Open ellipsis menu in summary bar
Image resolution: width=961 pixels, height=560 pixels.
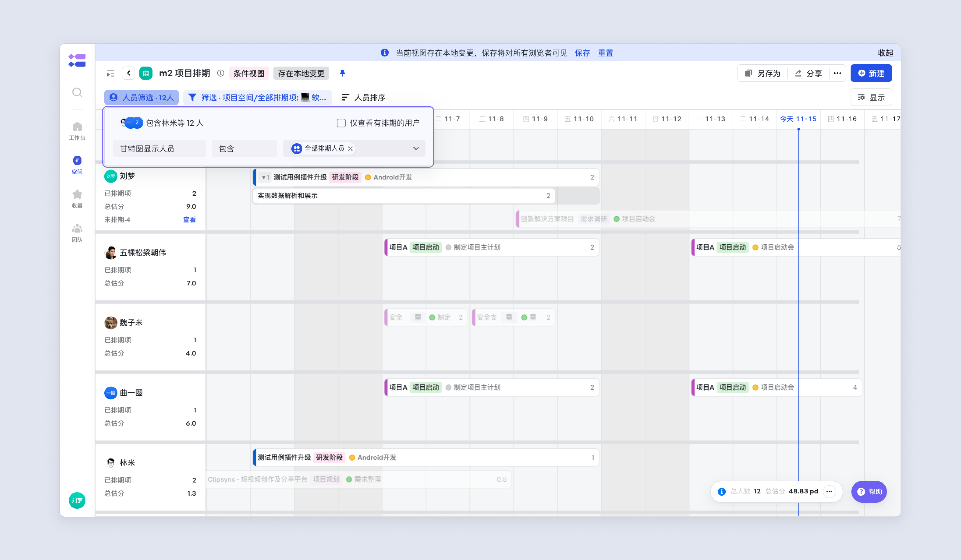click(829, 491)
